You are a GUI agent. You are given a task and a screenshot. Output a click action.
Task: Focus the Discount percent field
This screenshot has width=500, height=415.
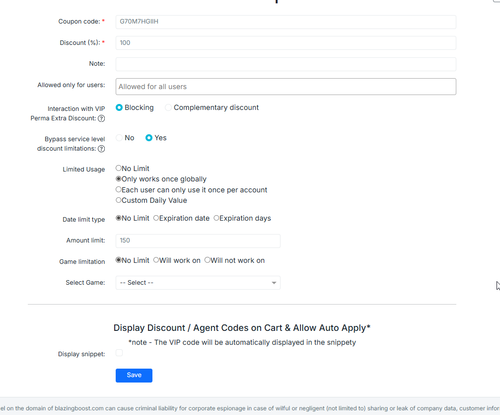click(x=286, y=43)
